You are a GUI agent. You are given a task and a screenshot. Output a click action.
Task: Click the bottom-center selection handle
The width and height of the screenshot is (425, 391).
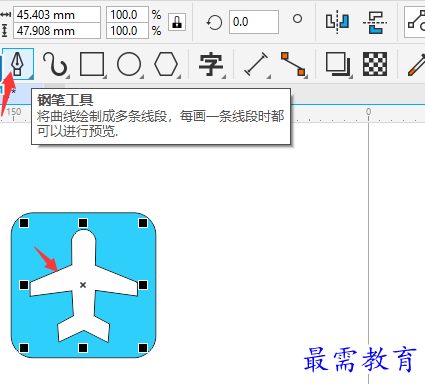[83, 348]
